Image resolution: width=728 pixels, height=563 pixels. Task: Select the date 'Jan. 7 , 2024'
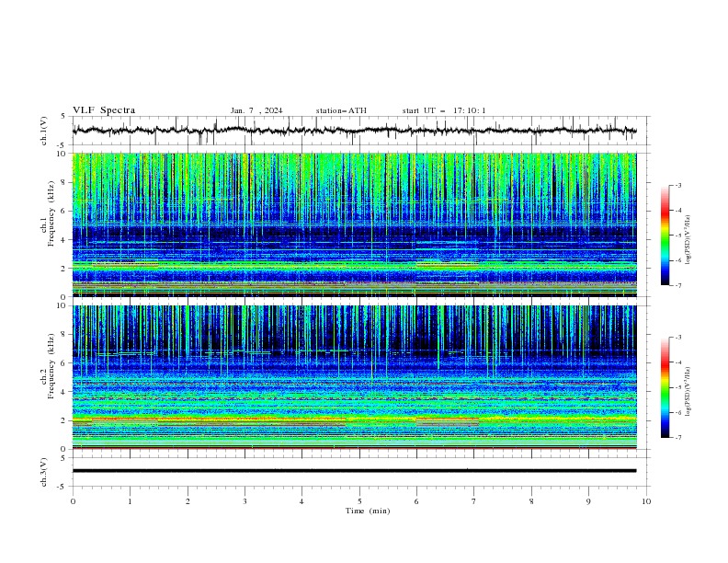(x=256, y=110)
